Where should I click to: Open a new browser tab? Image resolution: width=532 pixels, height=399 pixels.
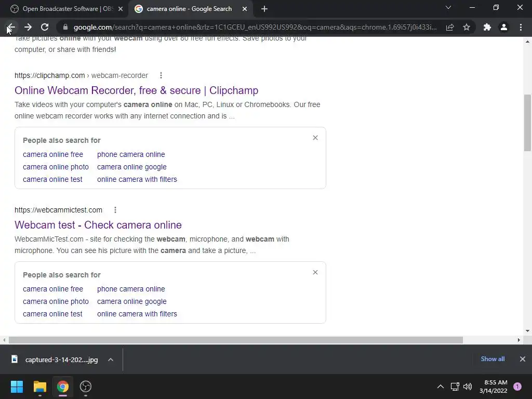coord(264,9)
